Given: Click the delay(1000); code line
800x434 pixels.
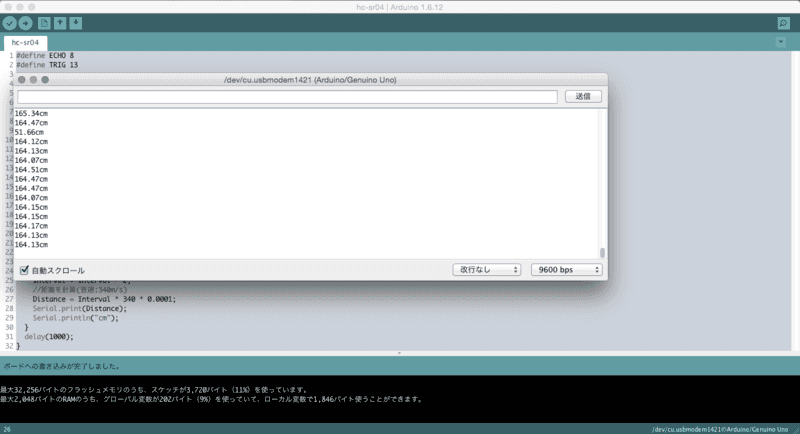Looking at the screenshot, I should tap(48, 337).
